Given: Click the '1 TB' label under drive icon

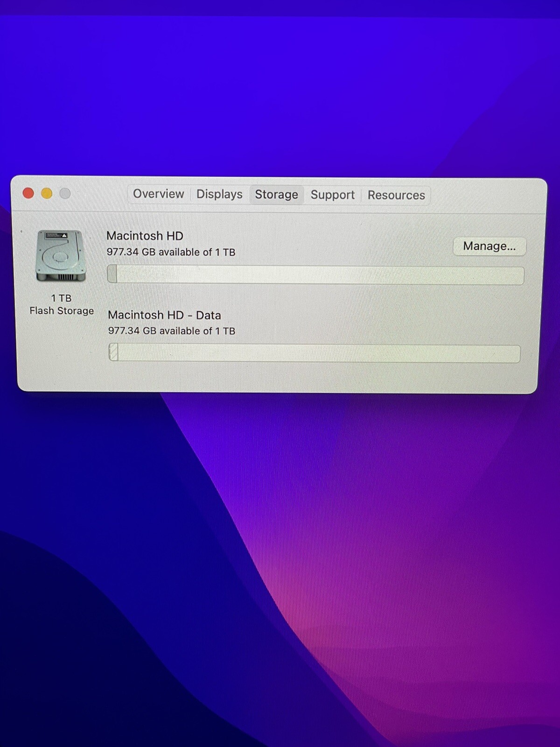Looking at the screenshot, I should (61, 298).
